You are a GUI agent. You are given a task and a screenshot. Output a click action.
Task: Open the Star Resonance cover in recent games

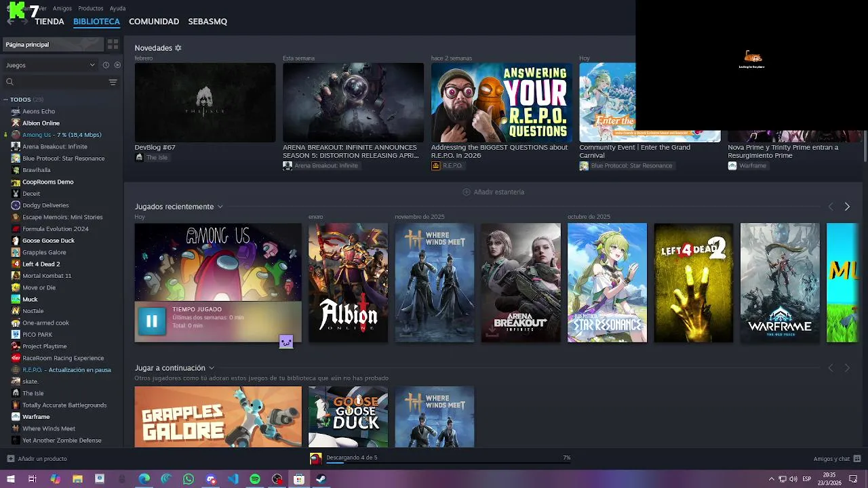(607, 283)
